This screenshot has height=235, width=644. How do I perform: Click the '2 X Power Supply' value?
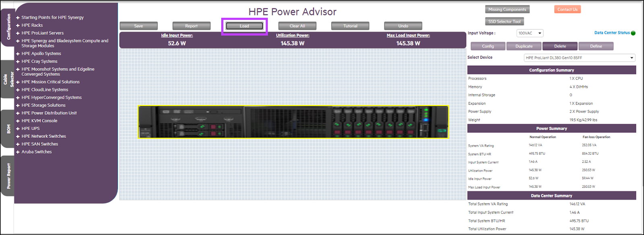point(584,112)
